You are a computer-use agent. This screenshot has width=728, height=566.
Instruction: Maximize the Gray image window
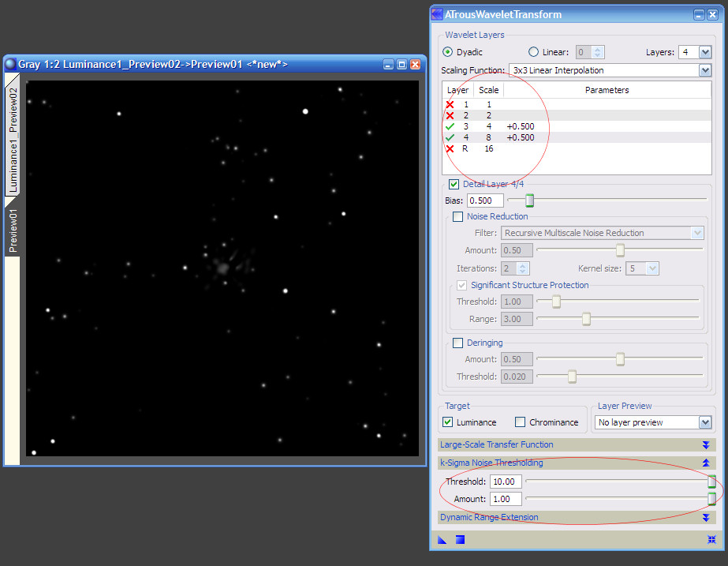point(402,65)
